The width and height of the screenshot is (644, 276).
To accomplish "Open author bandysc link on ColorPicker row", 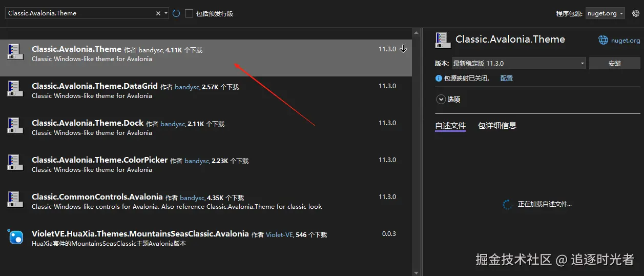I will click(x=197, y=161).
